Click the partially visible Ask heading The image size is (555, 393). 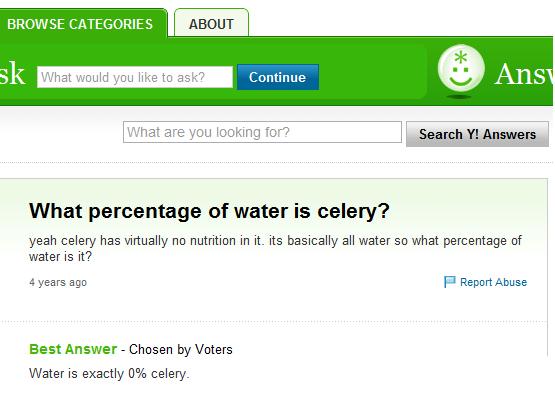[12, 73]
